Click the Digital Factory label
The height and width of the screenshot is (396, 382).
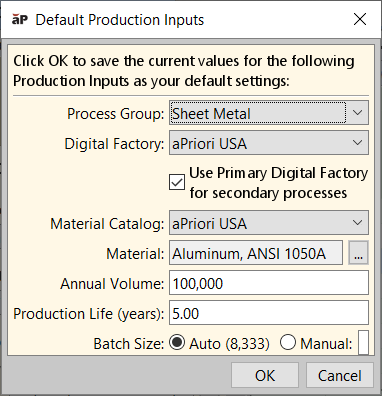coord(114,144)
